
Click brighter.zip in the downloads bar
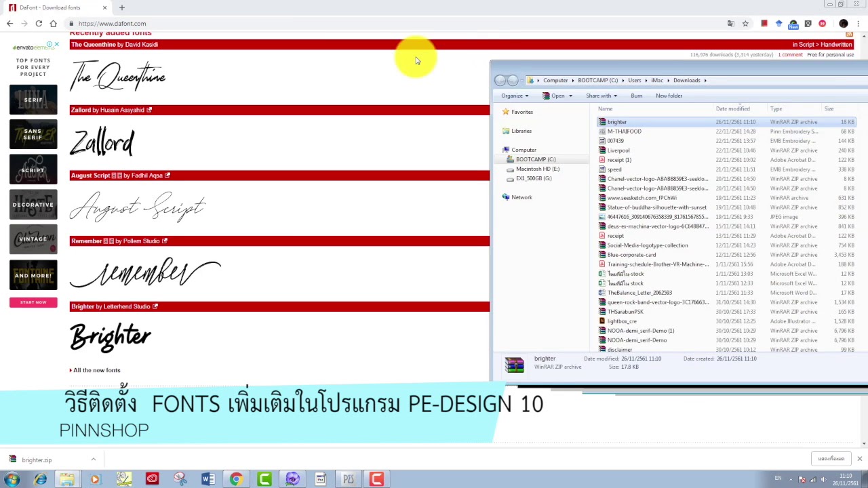(x=37, y=460)
